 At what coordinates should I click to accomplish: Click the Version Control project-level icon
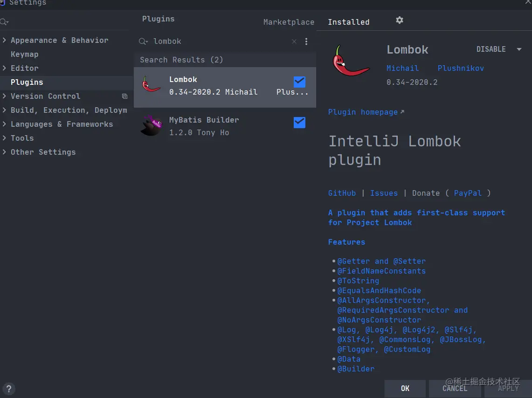[x=124, y=96]
